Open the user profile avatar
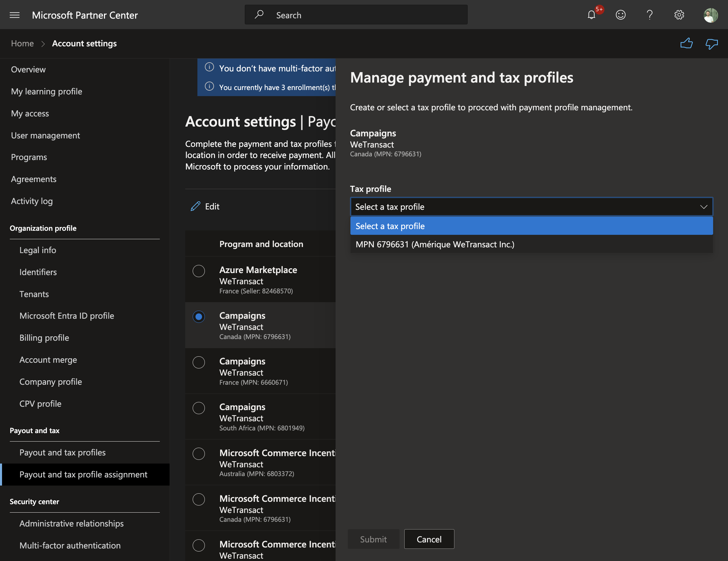The height and width of the screenshot is (561, 728). point(710,15)
